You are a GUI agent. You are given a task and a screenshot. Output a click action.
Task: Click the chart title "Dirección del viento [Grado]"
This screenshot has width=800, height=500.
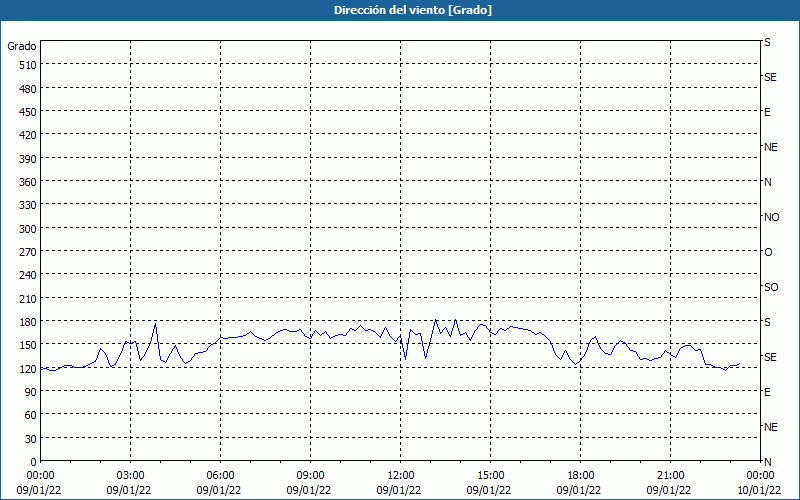pyautogui.click(x=413, y=10)
